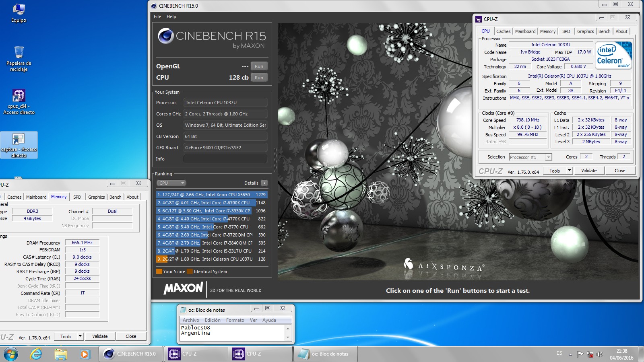The image size is (644, 362).
Task: Expand Tools dropdown arrow in left CPU-Z
Action: click(x=80, y=336)
